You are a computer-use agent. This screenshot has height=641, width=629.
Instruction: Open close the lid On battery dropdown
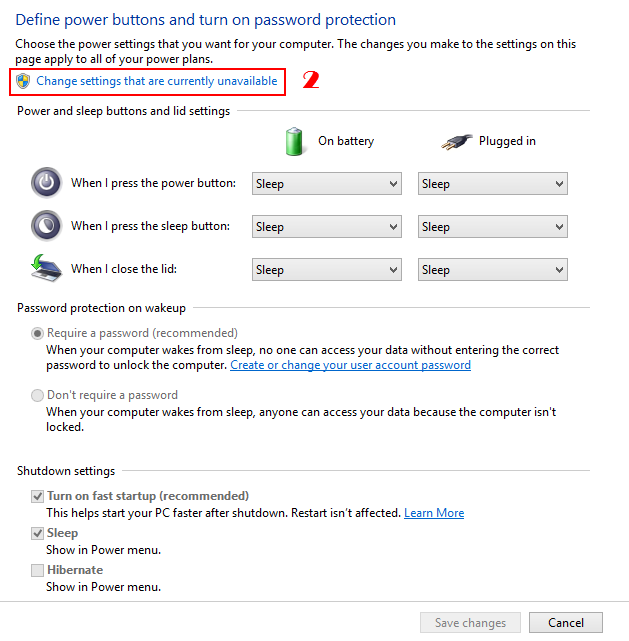tap(326, 269)
